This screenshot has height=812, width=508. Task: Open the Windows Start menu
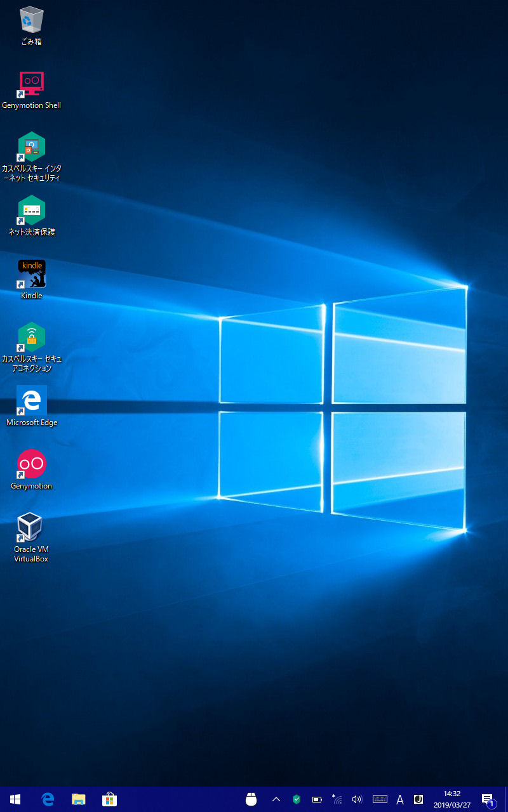15,799
